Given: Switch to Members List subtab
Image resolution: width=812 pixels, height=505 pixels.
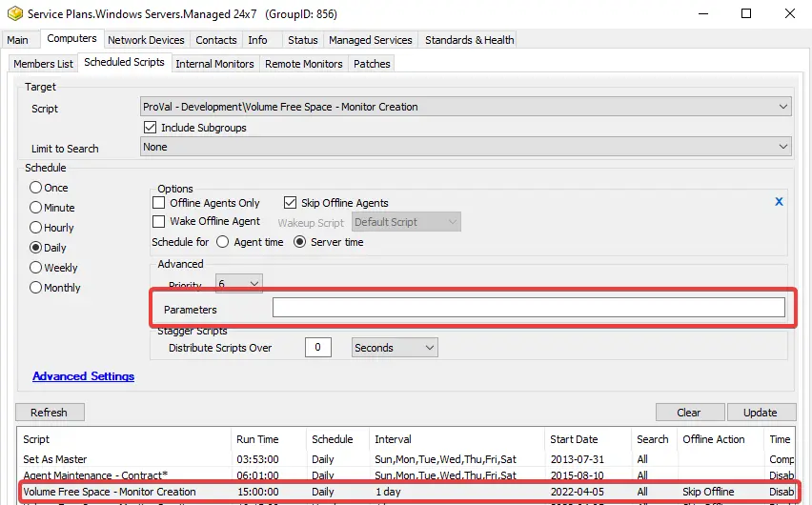Looking at the screenshot, I should click(x=43, y=64).
